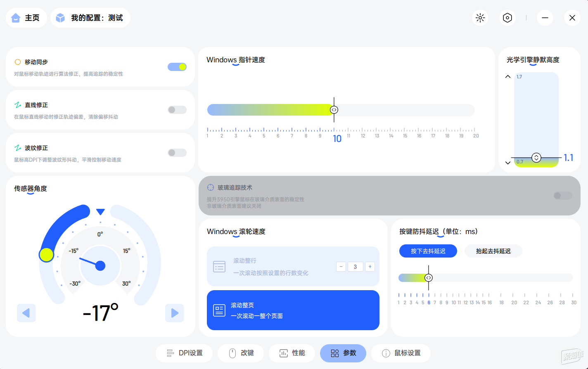Click the 滚动整行 list icon

coord(219,267)
